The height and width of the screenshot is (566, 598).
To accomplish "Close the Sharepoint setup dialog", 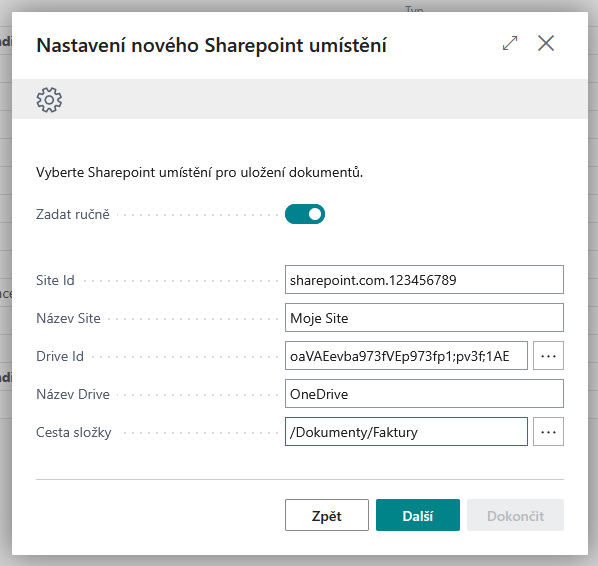I will tap(546, 43).
